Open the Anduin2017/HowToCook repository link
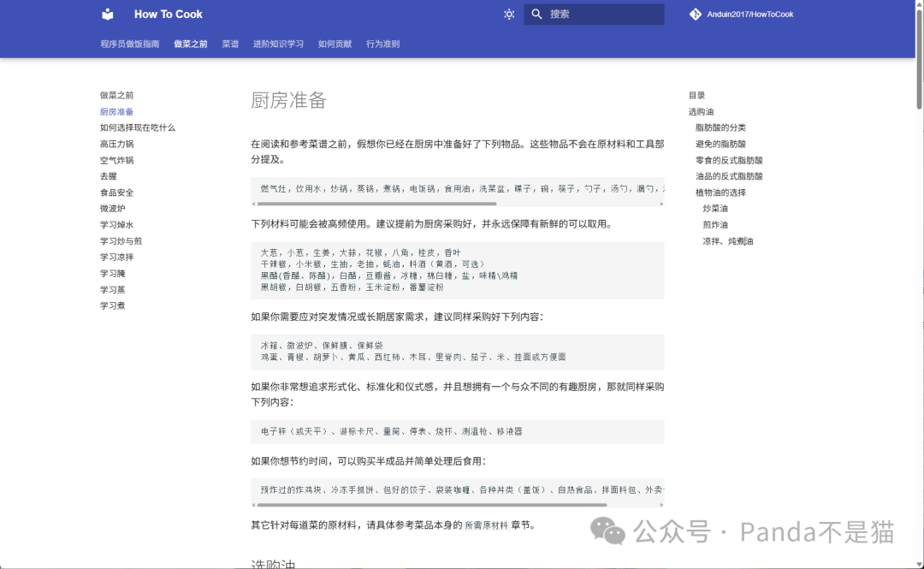The width and height of the screenshot is (924, 569). point(741,15)
